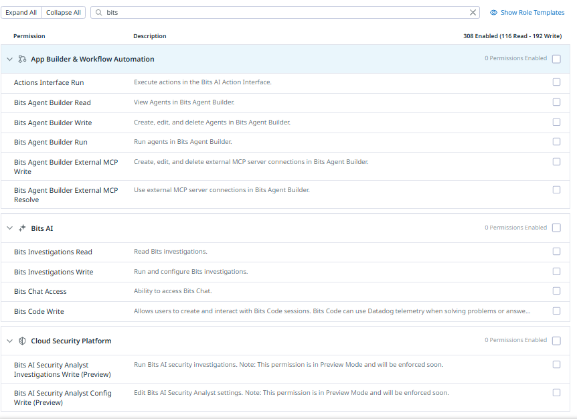This screenshot has width=577, height=419.
Task: Select the Bits Agent Builder Run permission name
Action: point(51,142)
